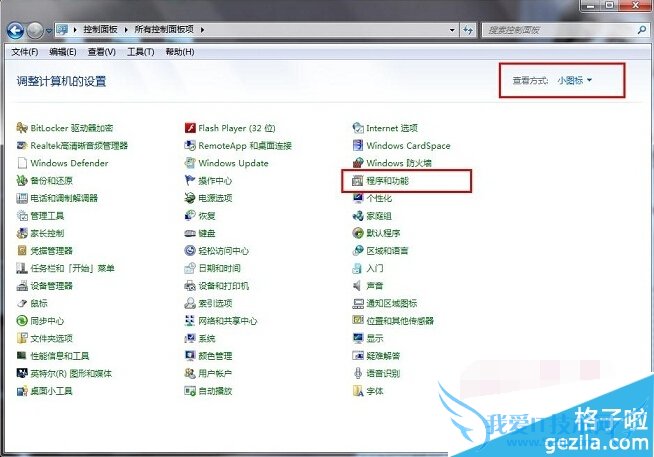Viewport: 654px width, 457px height.
Task: Expand the address bar history dropdown
Action: pyautogui.click(x=452, y=30)
